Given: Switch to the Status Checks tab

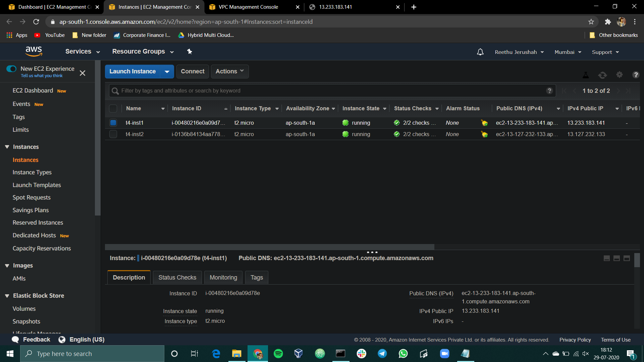Looking at the screenshot, I should 177,278.
